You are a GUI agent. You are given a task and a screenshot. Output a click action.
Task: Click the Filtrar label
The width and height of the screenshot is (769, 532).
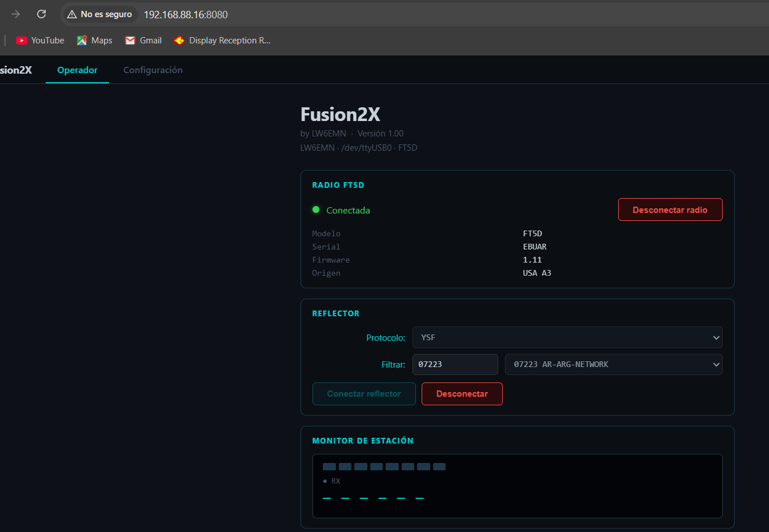[x=394, y=365]
